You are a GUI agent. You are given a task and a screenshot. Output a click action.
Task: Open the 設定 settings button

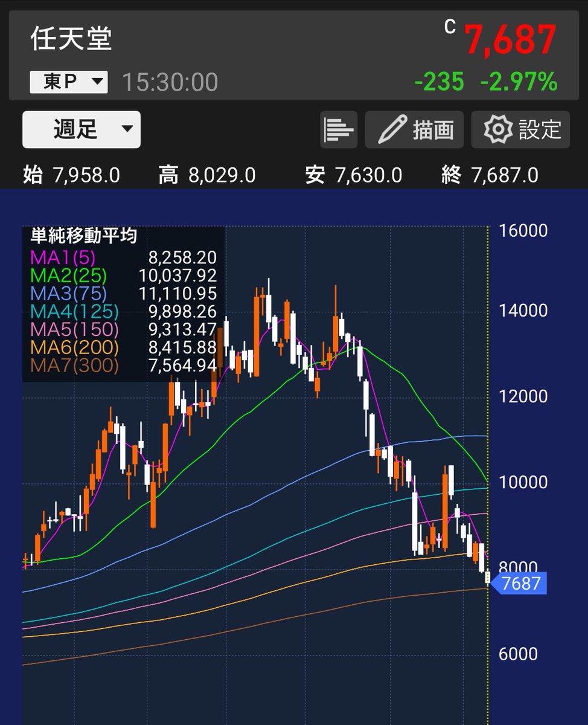click(x=520, y=129)
